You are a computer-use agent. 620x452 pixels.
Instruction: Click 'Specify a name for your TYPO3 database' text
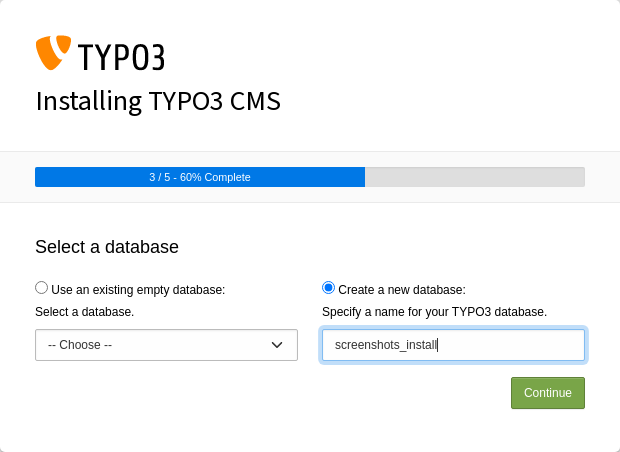click(x=434, y=312)
